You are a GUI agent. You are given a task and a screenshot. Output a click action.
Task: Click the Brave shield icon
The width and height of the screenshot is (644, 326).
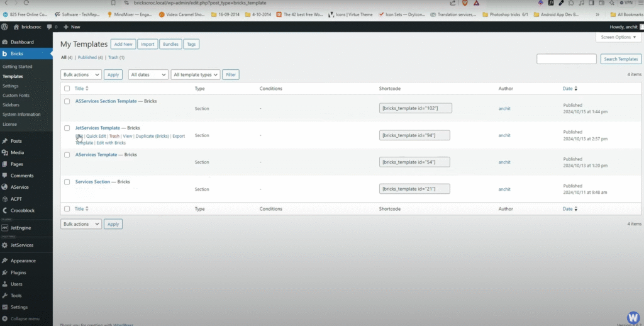point(465,3)
